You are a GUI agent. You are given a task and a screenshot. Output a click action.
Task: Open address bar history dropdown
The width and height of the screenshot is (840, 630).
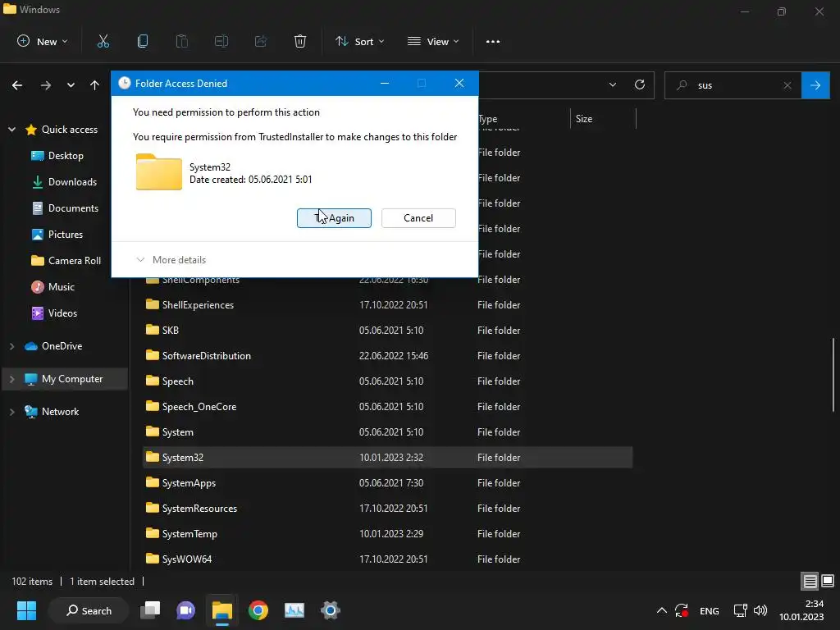[612, 84]
